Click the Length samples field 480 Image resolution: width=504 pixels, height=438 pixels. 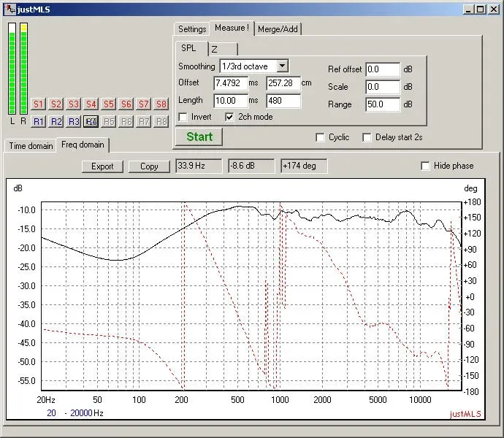click(x=283, y=101)
